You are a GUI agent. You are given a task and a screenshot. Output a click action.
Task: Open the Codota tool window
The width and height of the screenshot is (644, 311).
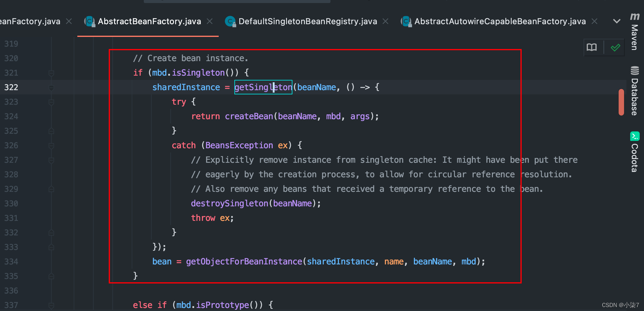point(635,152)
